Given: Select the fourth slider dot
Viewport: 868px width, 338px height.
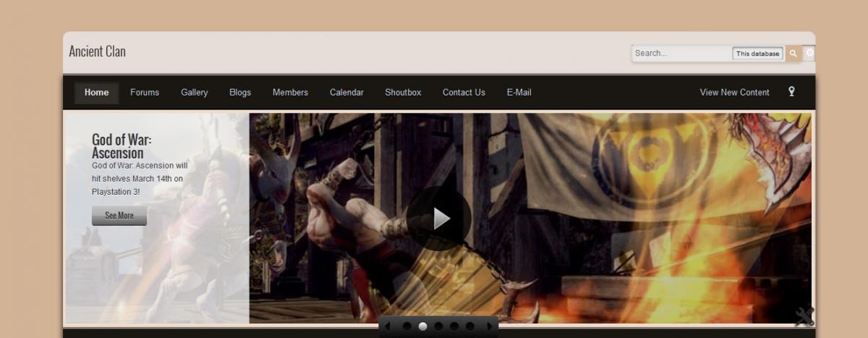Looking at the screenshot, I should (454, 326).
